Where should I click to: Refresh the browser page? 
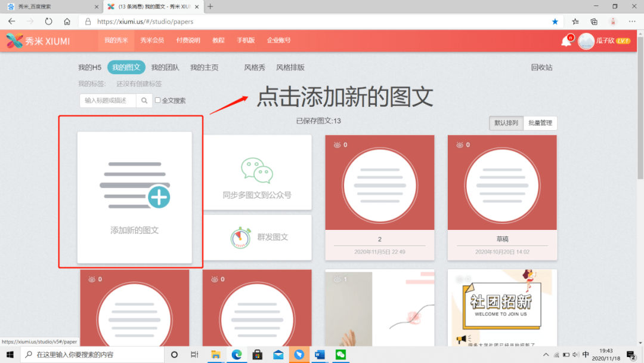click(49, 21)
